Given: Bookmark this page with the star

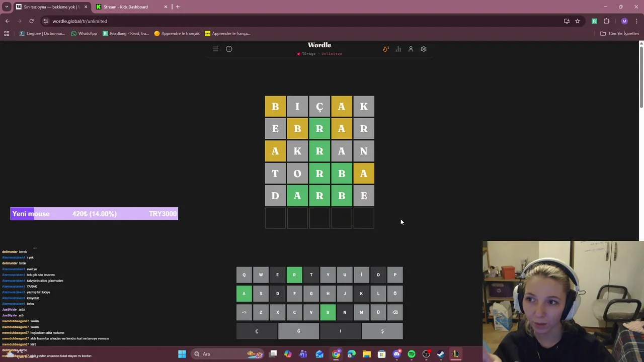Looking at the screenshot, I should point(578,21).
